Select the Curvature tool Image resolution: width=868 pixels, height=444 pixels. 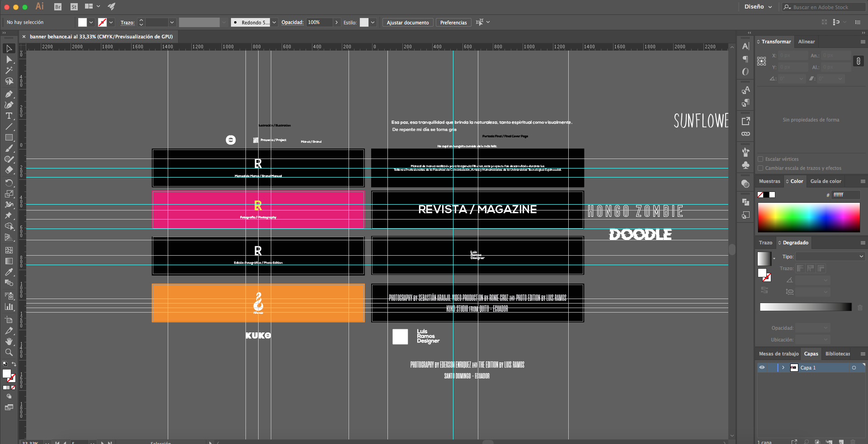(9, 105)
